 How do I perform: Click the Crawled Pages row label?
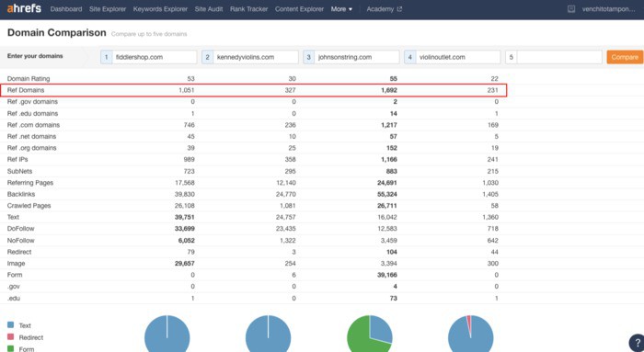[x=29, y=206]
